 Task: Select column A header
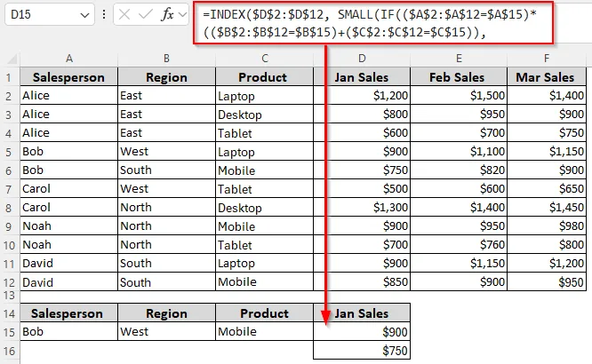tap(69, 59)
